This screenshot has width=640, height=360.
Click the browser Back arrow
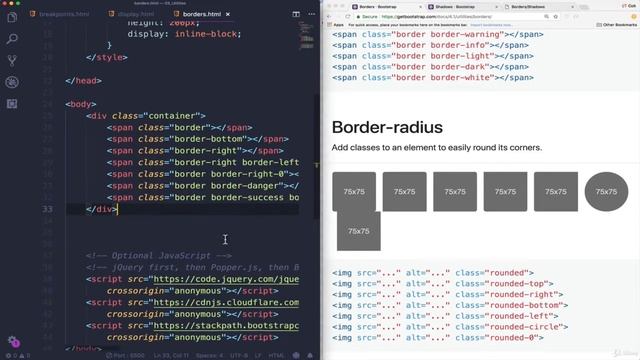point(329,17)
